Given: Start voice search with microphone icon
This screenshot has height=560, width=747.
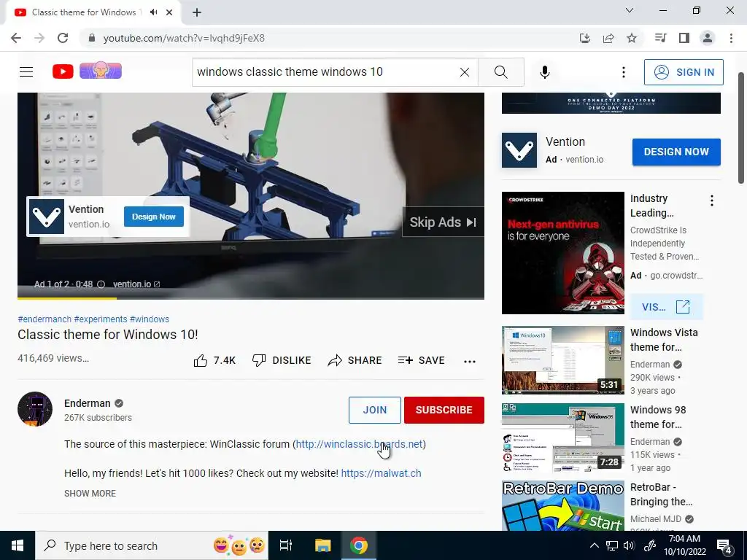Looking at the screenshot, I should coord(545,72).
